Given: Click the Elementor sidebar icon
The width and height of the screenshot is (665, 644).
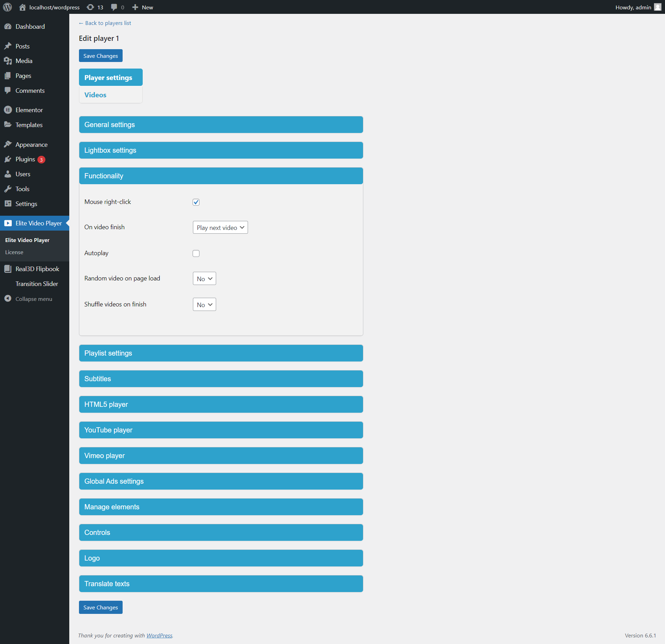Looking at the screenshot, I should pos(8,110).
